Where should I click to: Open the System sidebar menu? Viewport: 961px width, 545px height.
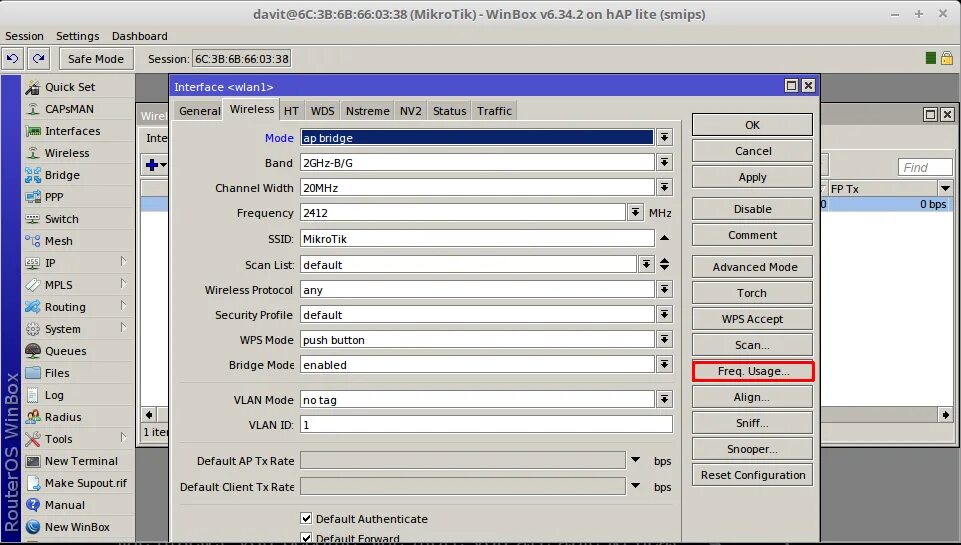(x=78, y=329)
